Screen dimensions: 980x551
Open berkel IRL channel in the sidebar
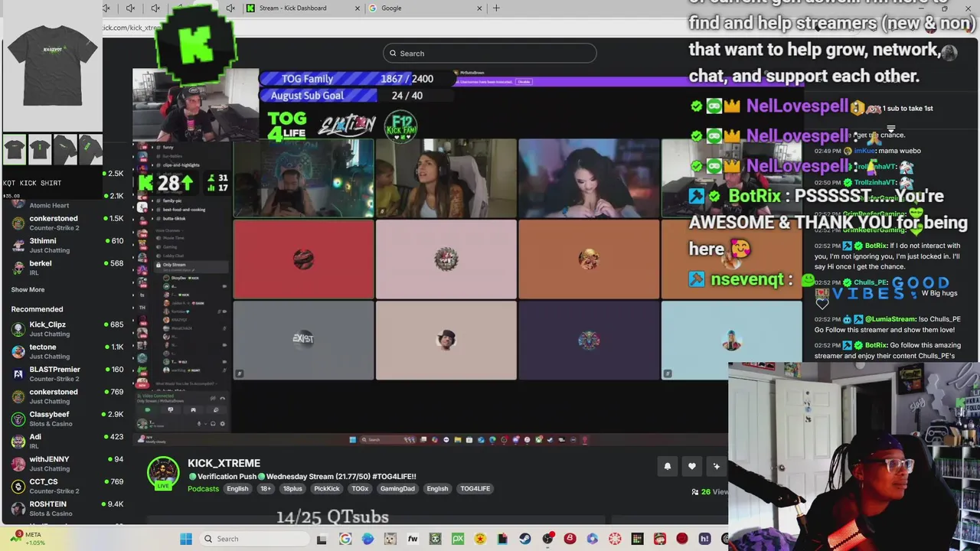click(x=67, y=267)
